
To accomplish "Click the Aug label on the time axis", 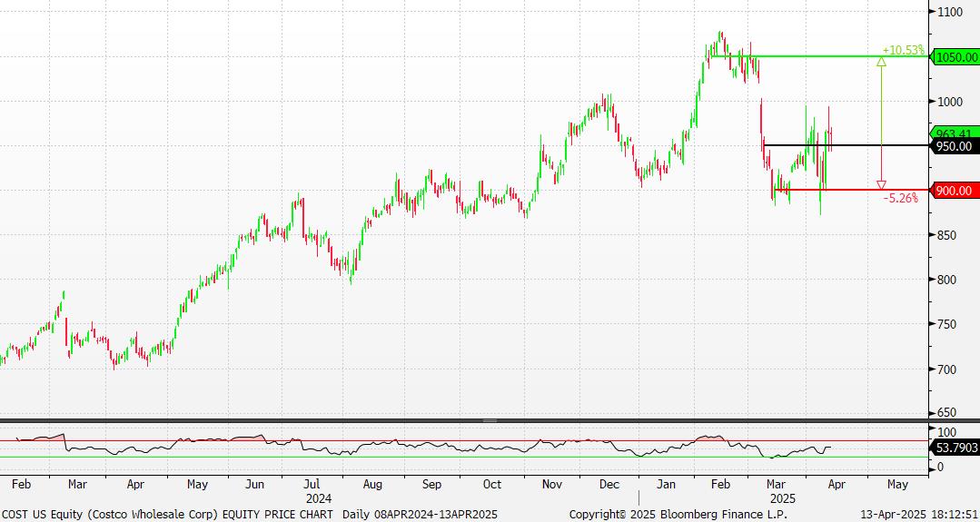I will [372, 484].
